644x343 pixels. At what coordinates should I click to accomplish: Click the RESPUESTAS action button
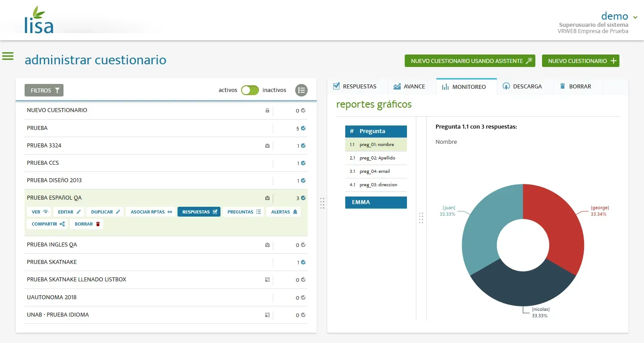pyautogui.click(x=199, y=212)
